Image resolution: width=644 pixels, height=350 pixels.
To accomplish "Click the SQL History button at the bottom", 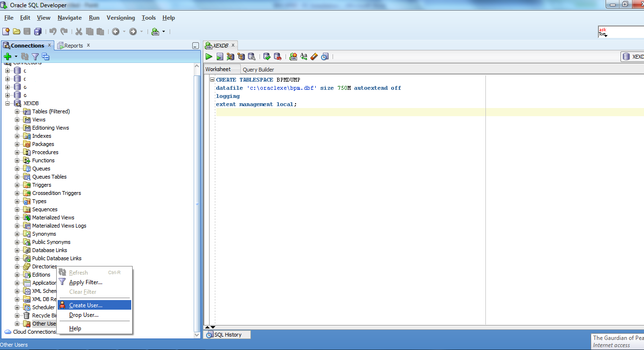I will (227, 334).
